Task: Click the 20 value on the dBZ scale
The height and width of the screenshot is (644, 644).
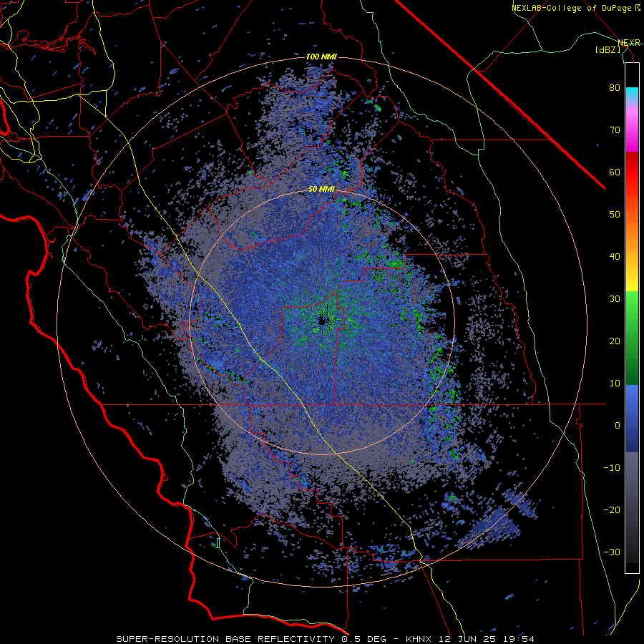Action: tap(615, 341)
